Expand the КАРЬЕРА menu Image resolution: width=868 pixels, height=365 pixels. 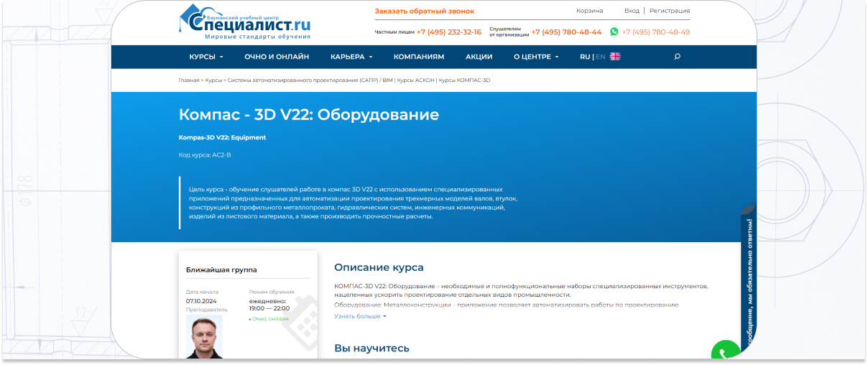tap(351, 57)
